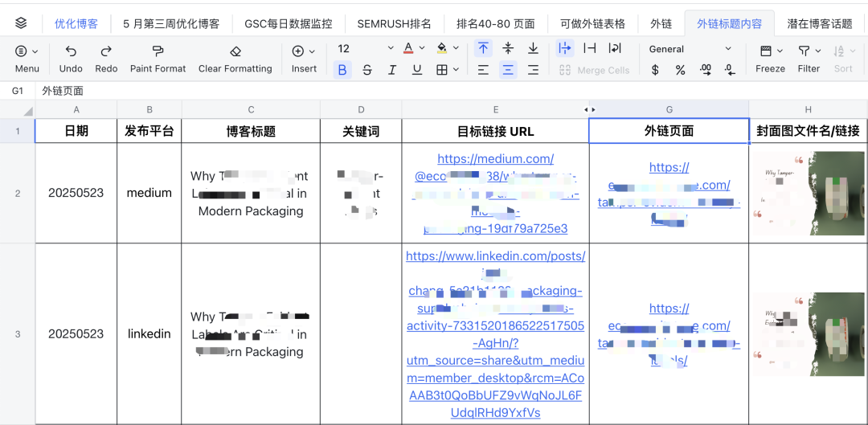Toggle bold formatting off
The width and height of the screenshot is (868, 425).
click(x=342, y=70)
